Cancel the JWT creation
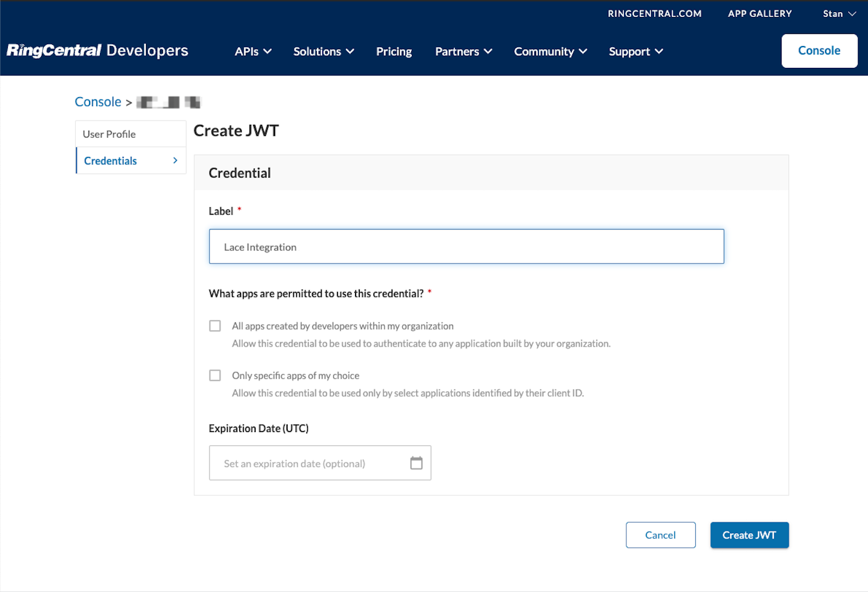Viewport: 868px width, 592px height. click(661, 535)
